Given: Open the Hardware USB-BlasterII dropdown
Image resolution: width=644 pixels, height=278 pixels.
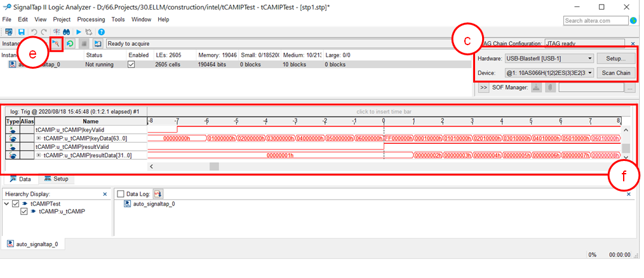Looking at the screenshot, I should tap(549, 59).
